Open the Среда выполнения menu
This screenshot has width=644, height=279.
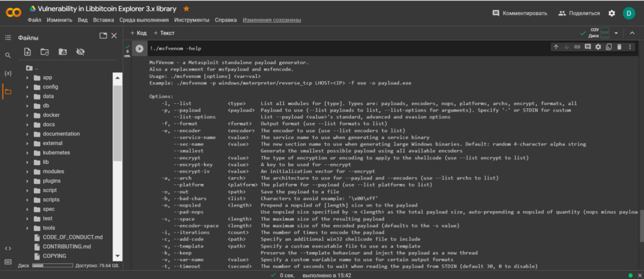click(x=144, y=20)
